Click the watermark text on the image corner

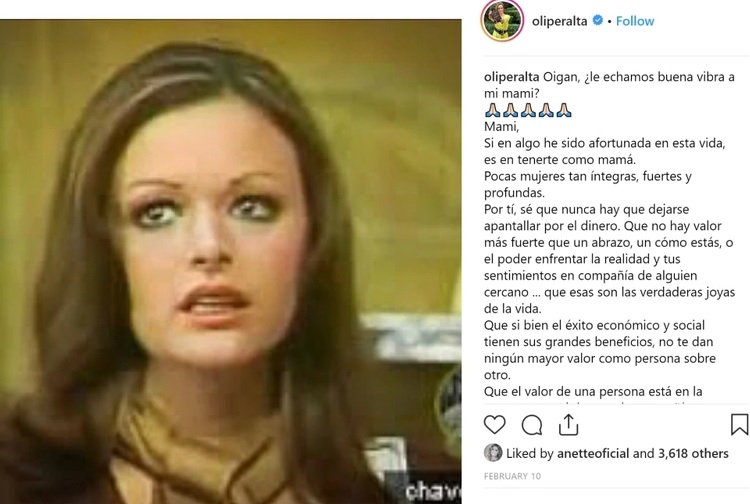[433, 491]
